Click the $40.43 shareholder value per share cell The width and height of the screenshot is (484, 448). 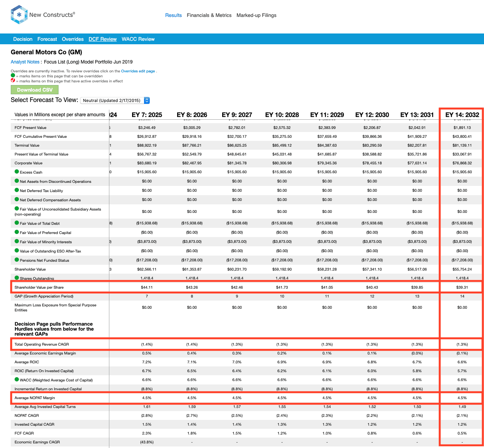372,287
